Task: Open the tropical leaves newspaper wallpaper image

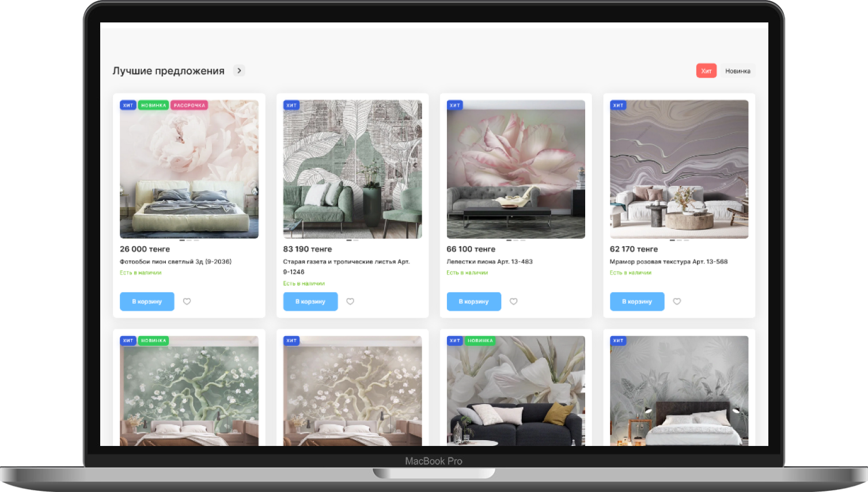Action: (x=352, y=169)
